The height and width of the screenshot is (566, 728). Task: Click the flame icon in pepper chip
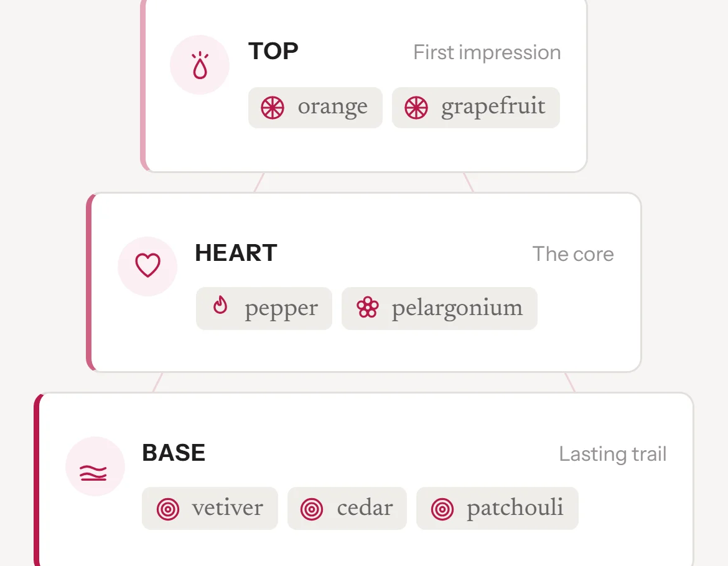(x=220, y=305)
